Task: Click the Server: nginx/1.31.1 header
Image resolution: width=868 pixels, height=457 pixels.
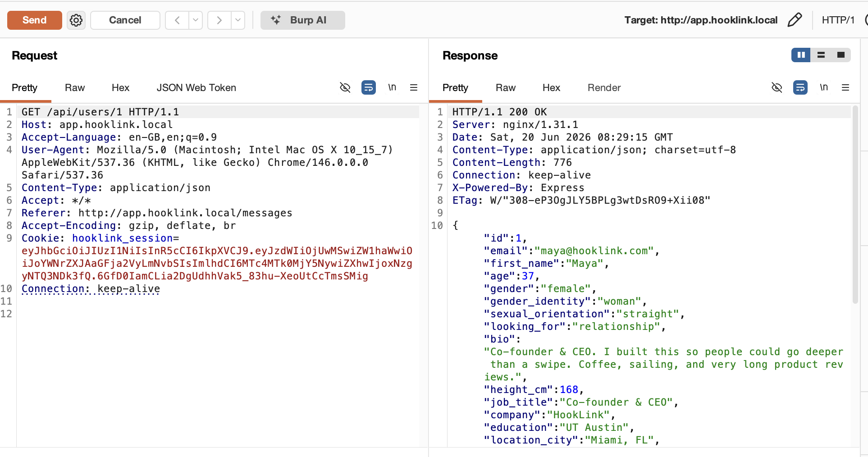Action: coord(515,125)
